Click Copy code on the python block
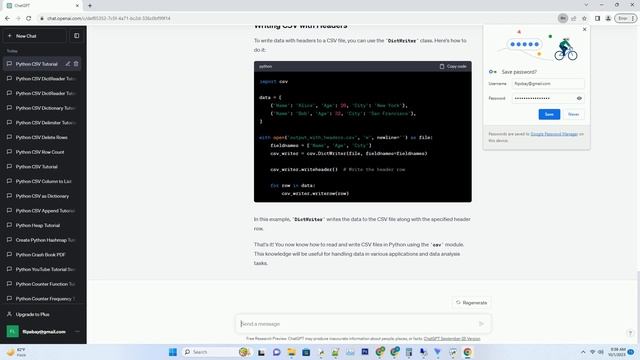 (453, 66)
